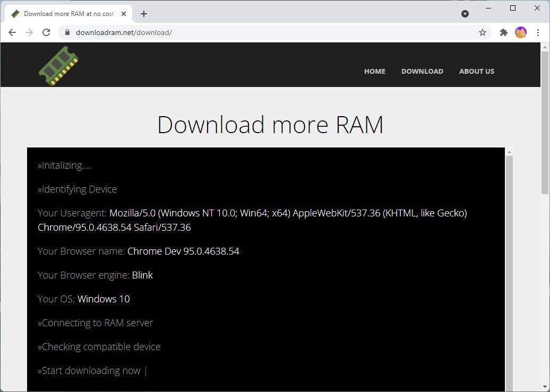Click the Connecting to RAM server line

(x=95, y=323)
